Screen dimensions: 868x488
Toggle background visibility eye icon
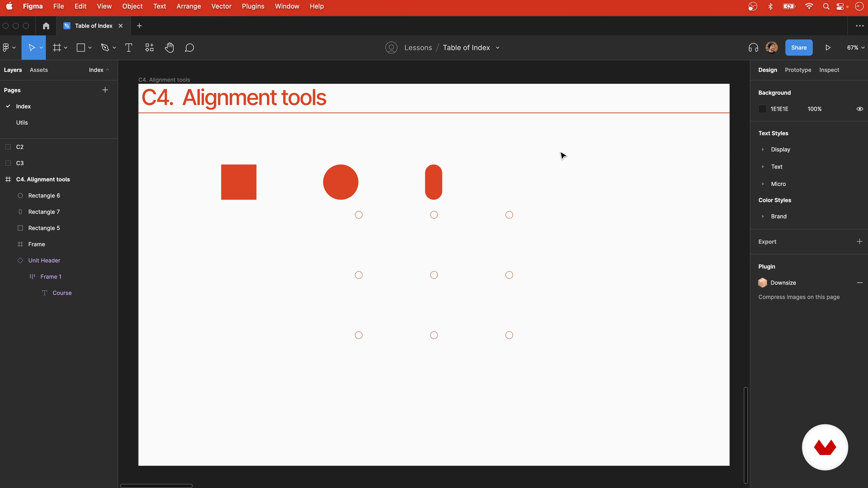860,109
